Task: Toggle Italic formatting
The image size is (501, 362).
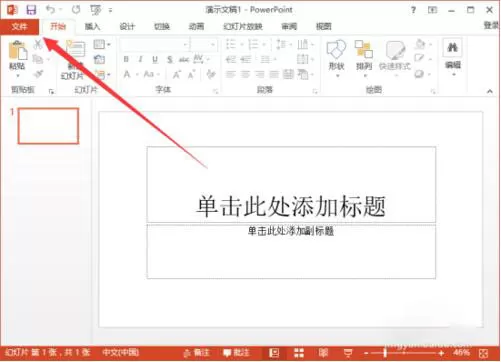Action: [140, 59]
